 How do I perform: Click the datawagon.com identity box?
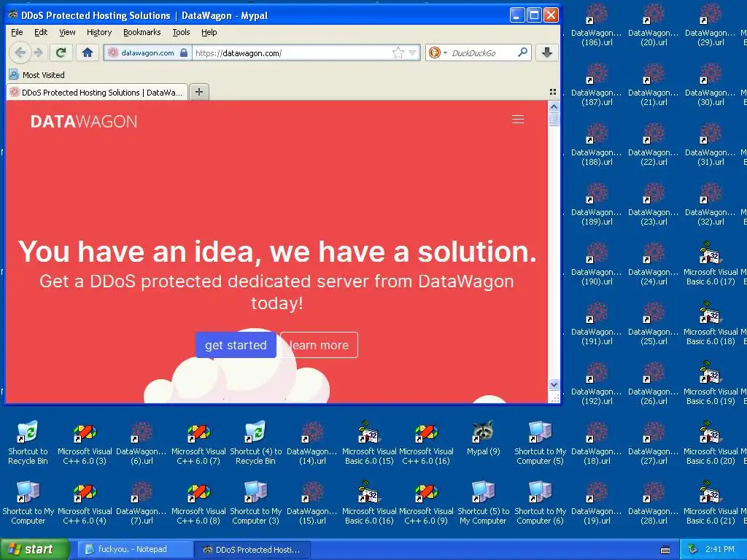tap(147, 52)
